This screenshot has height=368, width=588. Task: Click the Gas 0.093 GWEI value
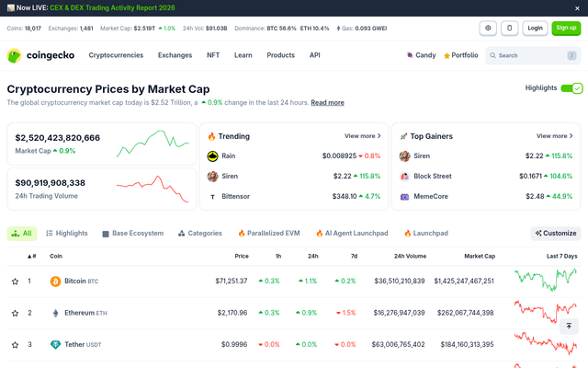pyautogui.click(x=371, y=29)
